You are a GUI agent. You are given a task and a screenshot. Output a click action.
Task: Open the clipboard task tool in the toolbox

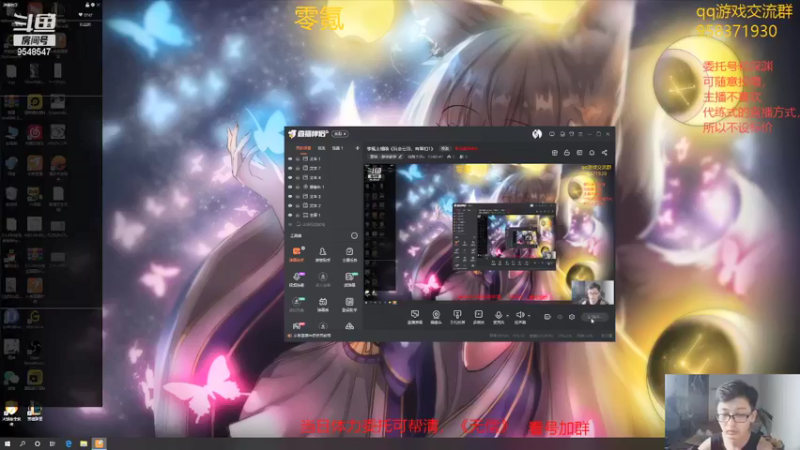click(x=349, y=254)
